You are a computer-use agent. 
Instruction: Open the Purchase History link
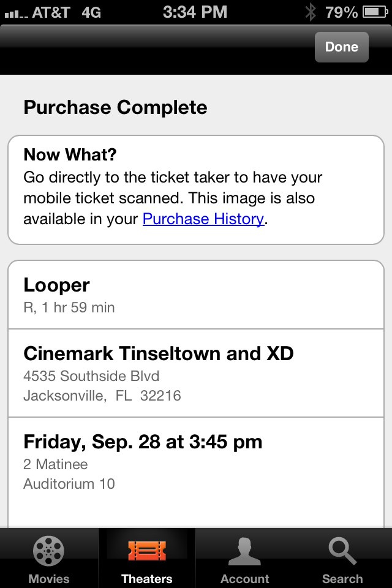point(203,219)
